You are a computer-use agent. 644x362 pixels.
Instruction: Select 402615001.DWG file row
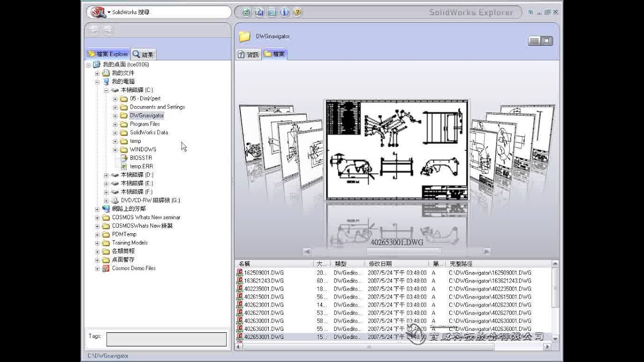click(393, 297)
